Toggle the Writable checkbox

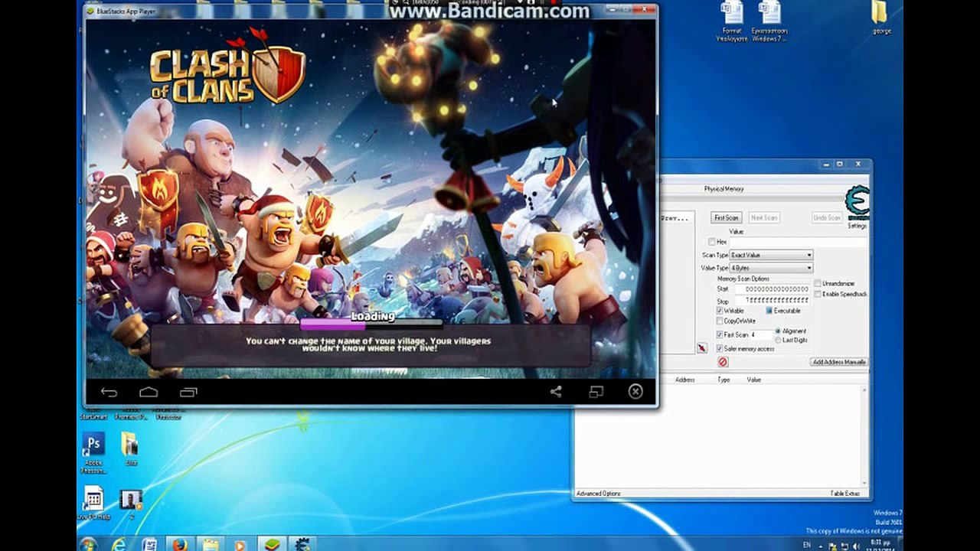[x=720, y=311]
